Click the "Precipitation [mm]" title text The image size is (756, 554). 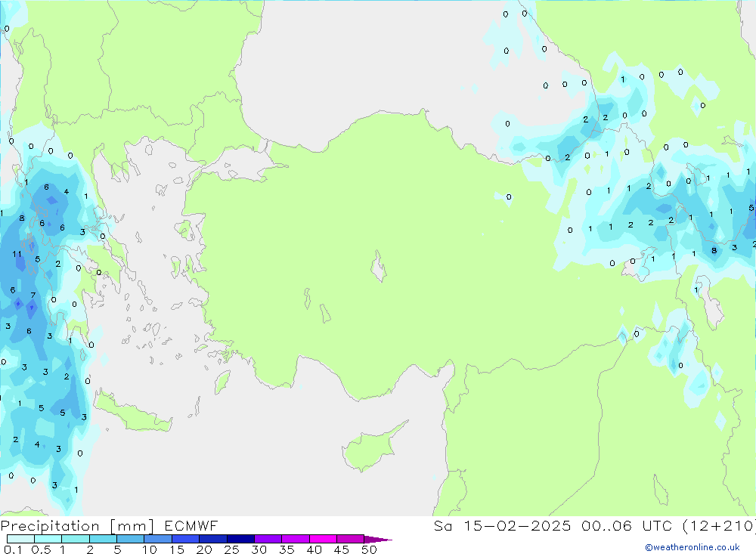pyautogui.click(x=78, y=526)
